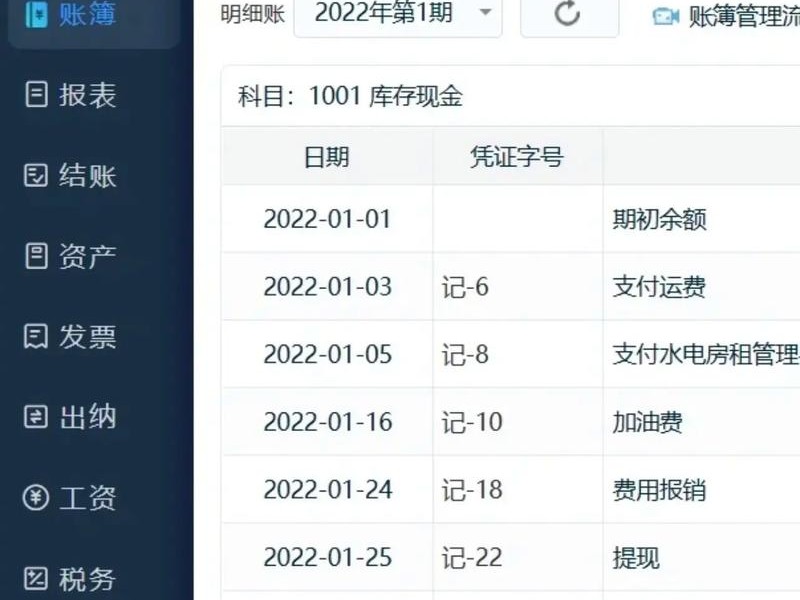This screenshot has width=800, height=600.
Task: Select the 出纳 menu label
Action: point(87,417)
